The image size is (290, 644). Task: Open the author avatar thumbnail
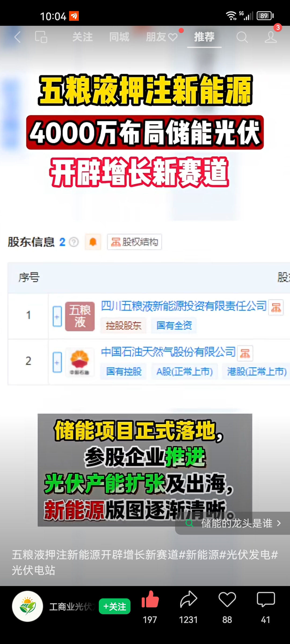[28, 606]
